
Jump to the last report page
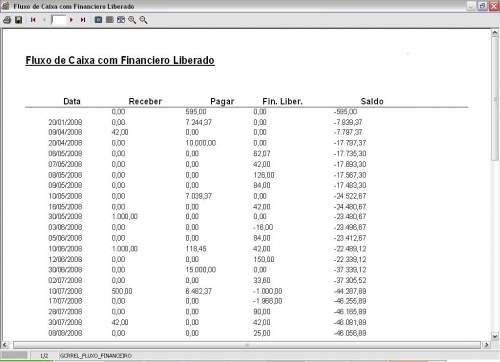pyautogui.click(x=83, y=20)
